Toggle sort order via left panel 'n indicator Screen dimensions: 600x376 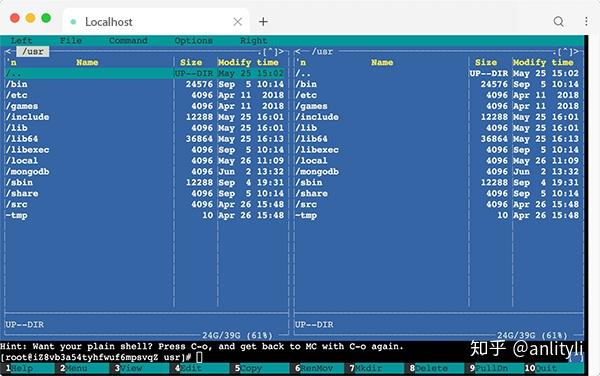pos(11,62)
